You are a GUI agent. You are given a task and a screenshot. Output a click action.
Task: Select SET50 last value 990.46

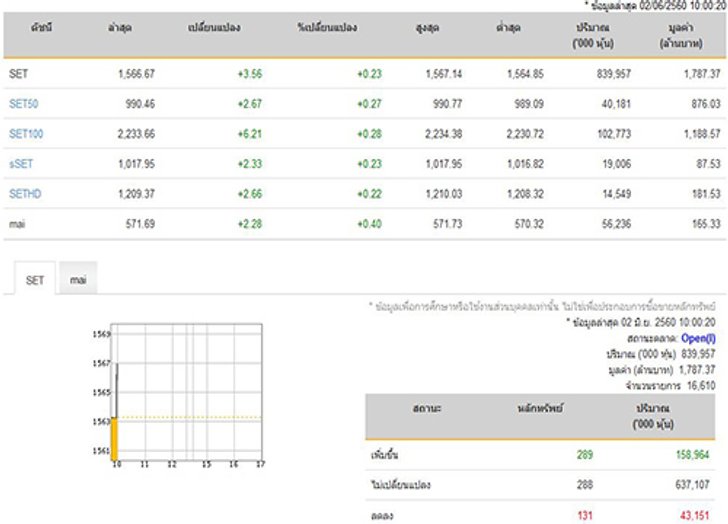click(140, 104)
